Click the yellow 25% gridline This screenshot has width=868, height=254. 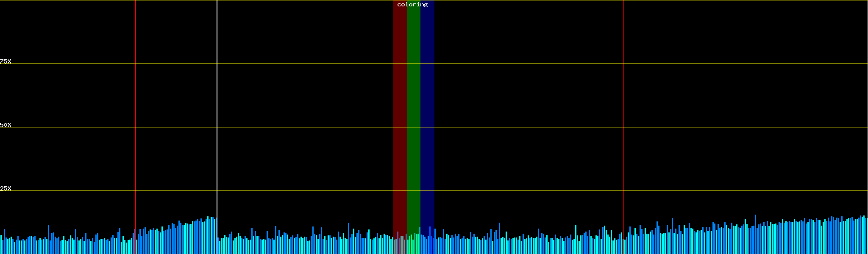(x=297, y=191)
